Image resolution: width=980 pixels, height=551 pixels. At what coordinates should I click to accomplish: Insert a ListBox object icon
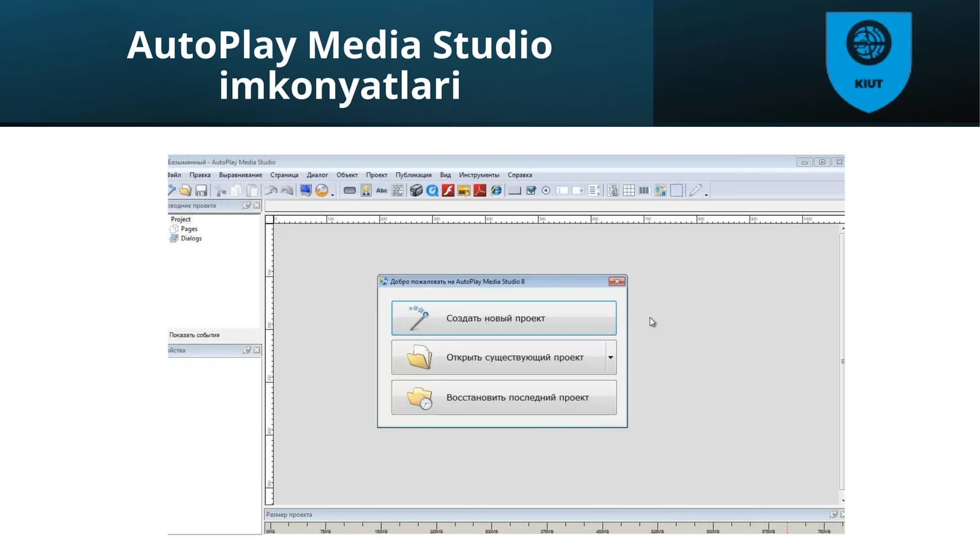(x=594, y=191)
